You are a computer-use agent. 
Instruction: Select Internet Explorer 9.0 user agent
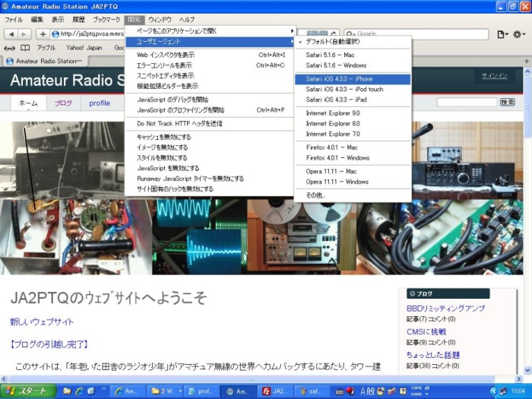coord(353,113)
